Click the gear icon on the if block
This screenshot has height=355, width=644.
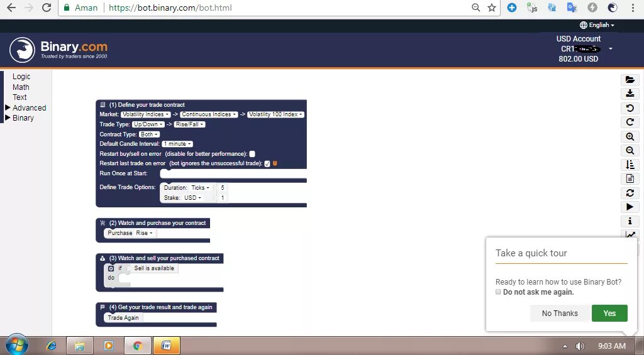click(x=111, y=268)
